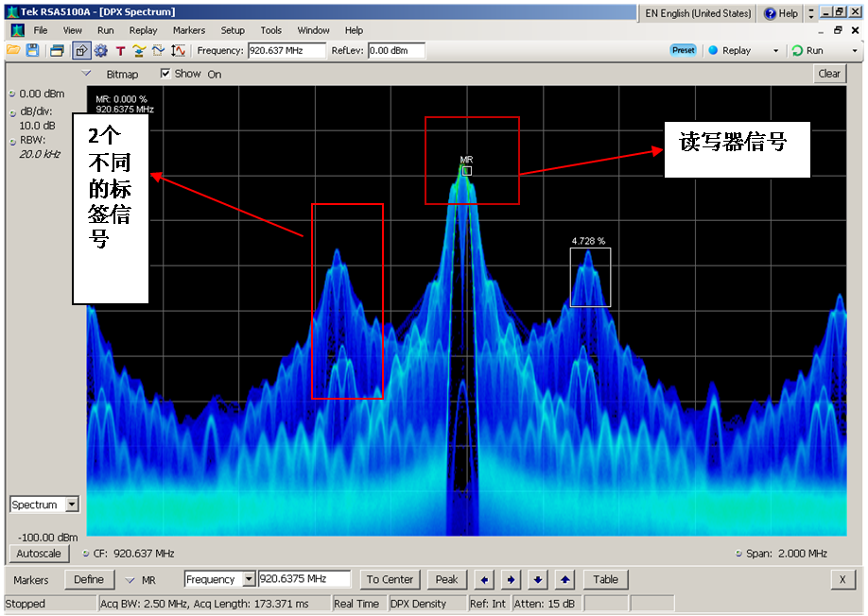868x616 pixels.
Task: Select the CF 920.637 MHz readout
Action: coord(129,554)
